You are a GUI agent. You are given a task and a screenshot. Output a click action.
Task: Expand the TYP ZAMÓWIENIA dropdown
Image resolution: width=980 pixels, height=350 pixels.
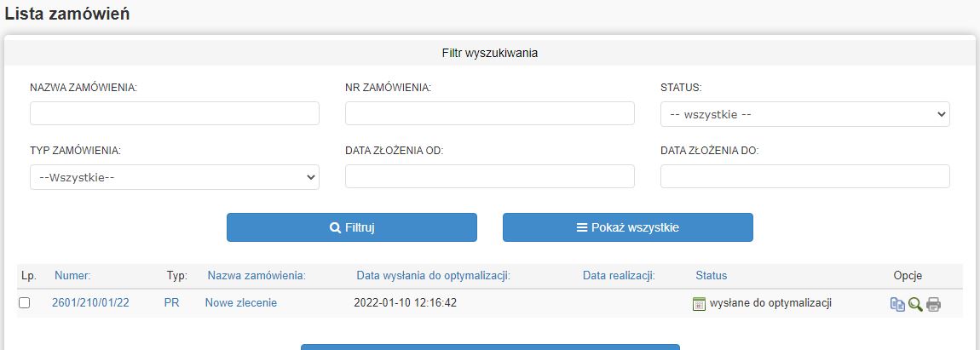click(174, 177)
